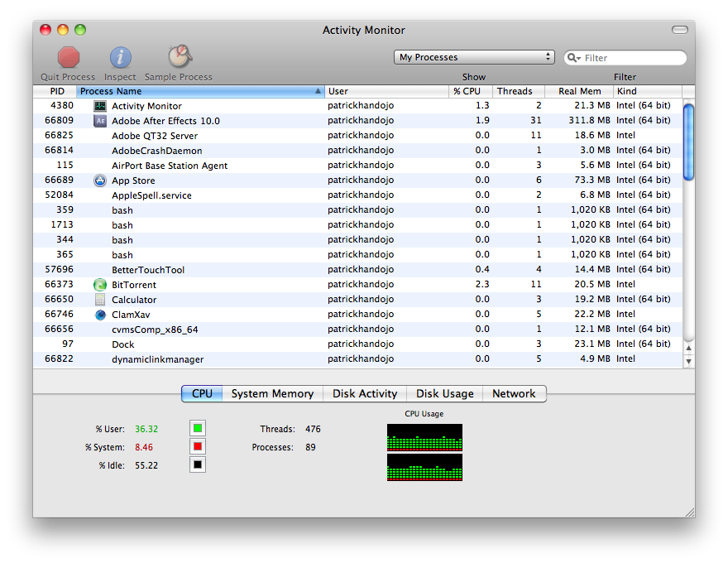Select the bash process with PID 359
The image size is (728, 563).
[358, 210]
